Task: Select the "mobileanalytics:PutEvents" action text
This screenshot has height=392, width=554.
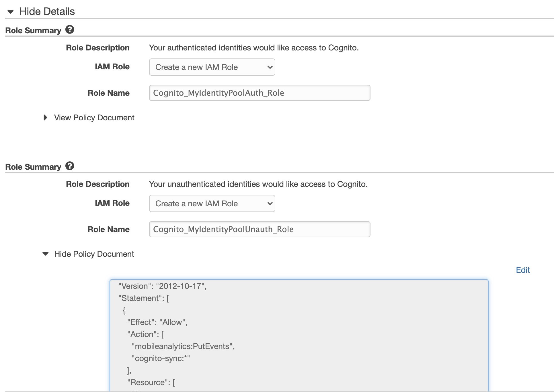Action: [x=183, y=346]
